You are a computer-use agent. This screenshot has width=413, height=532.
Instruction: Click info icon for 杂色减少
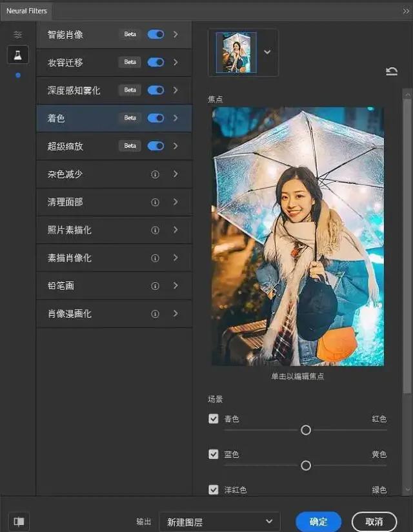coord(155,174)
